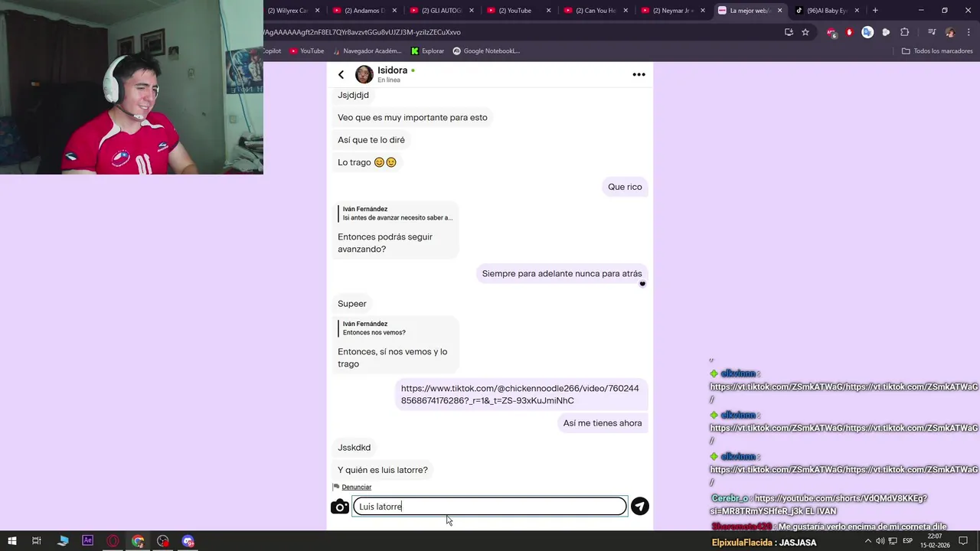
Task: Attach a photo with the camera icon
Action: (340, 507)
